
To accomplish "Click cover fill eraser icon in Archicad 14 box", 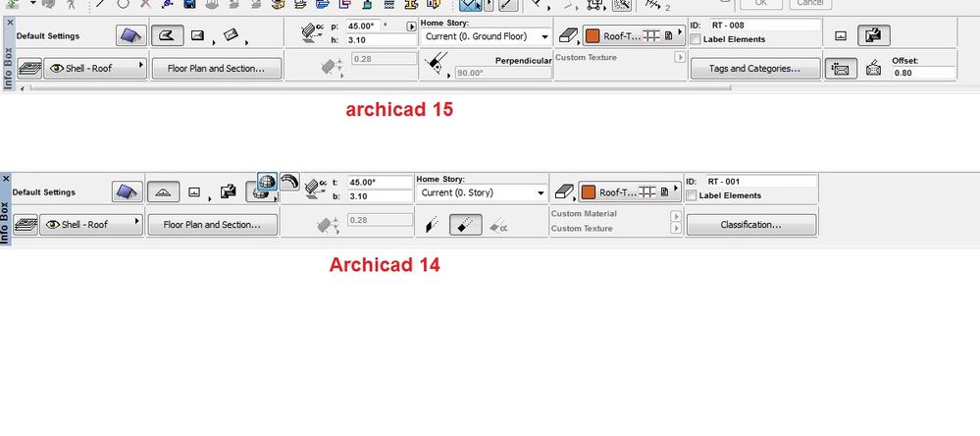I will click(564, 192).
